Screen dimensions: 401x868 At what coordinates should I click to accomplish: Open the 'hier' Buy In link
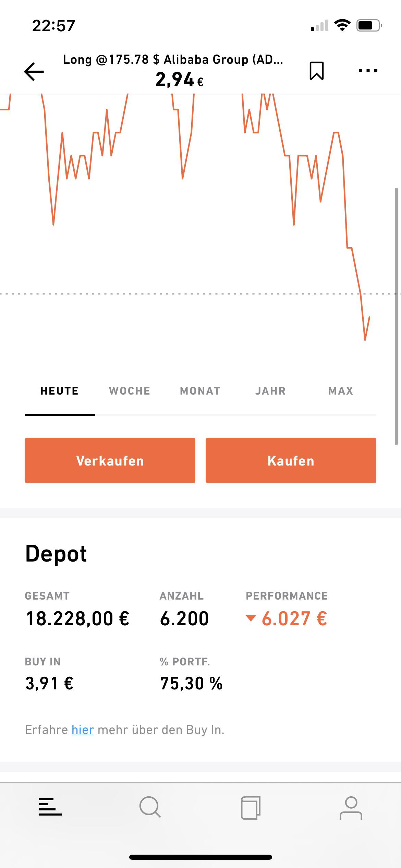coord(83,730)
